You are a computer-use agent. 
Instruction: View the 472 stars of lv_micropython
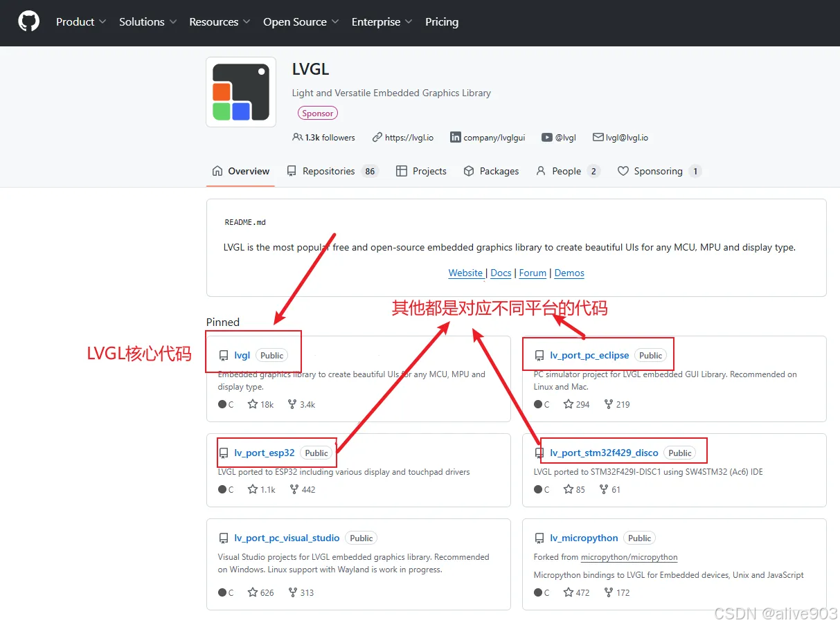577,592
